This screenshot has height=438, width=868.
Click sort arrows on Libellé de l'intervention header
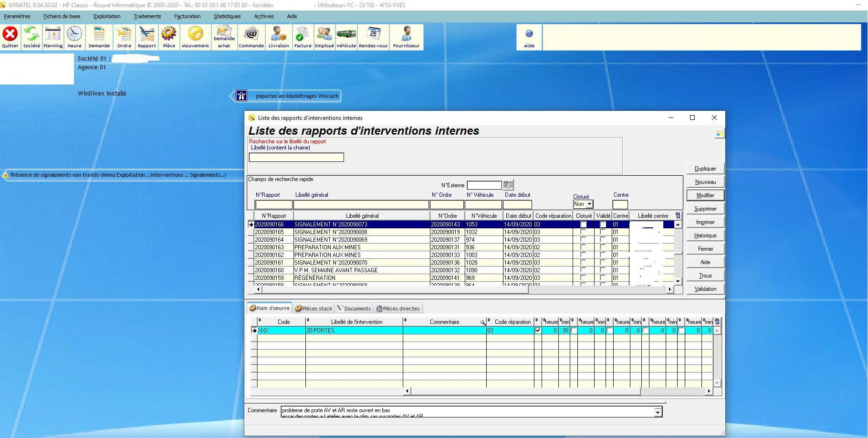click(x=308, y=321)
